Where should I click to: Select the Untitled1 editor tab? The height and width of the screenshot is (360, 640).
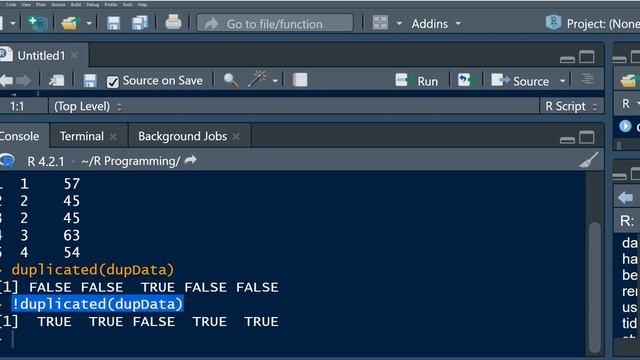coord(41,56)
